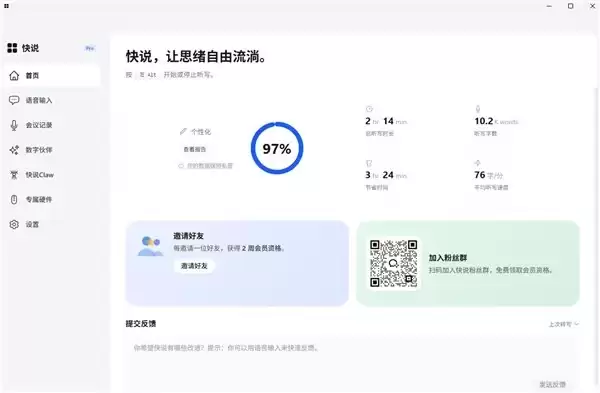600x393 pixels.
Task: Expand the 上次听写 dropdown
Action: pyautogui.click(x=564, y=324)
